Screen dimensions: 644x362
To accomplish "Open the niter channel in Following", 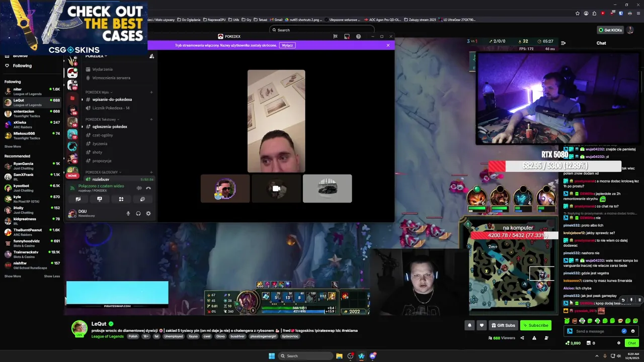I will point(32,92).
